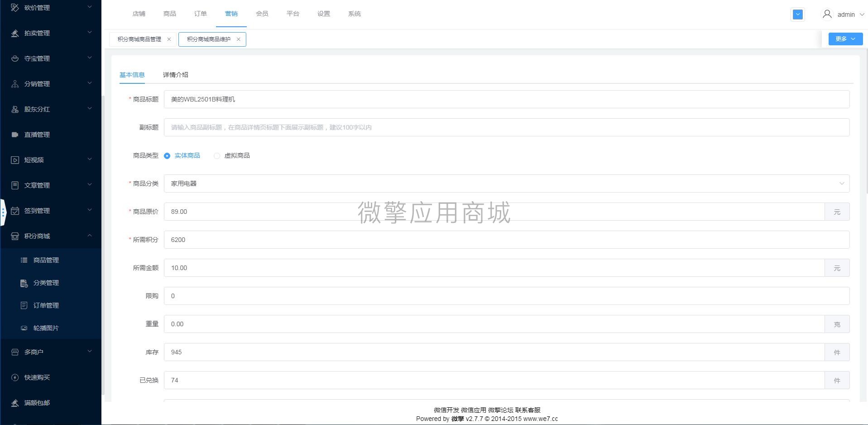Screen dimensions: 868x425
Task: Click the 所需积分 field with 6200
Action: point(507,240)
